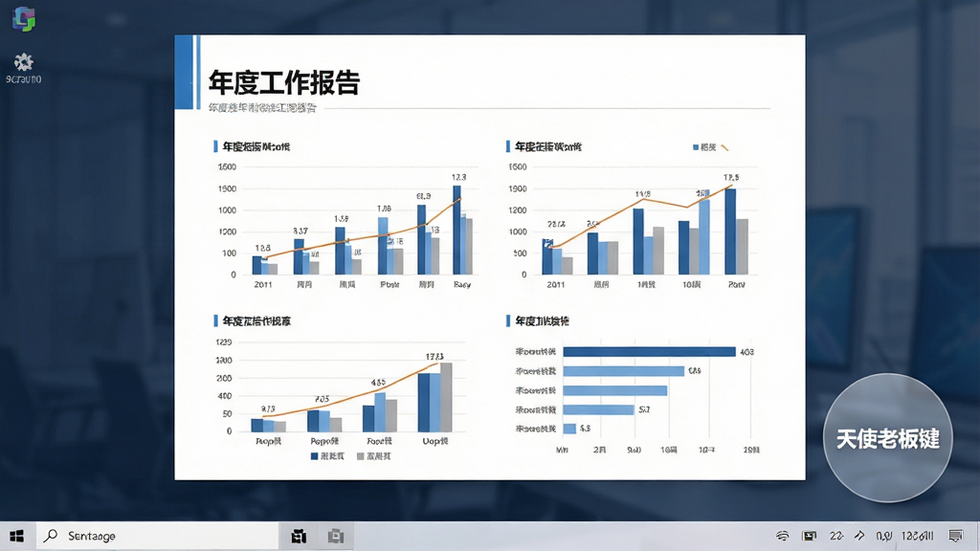The image size is (980, 551).
Task: Click the round 天使老板键 button
Action: pyautogui.click(x=887, y=438)
